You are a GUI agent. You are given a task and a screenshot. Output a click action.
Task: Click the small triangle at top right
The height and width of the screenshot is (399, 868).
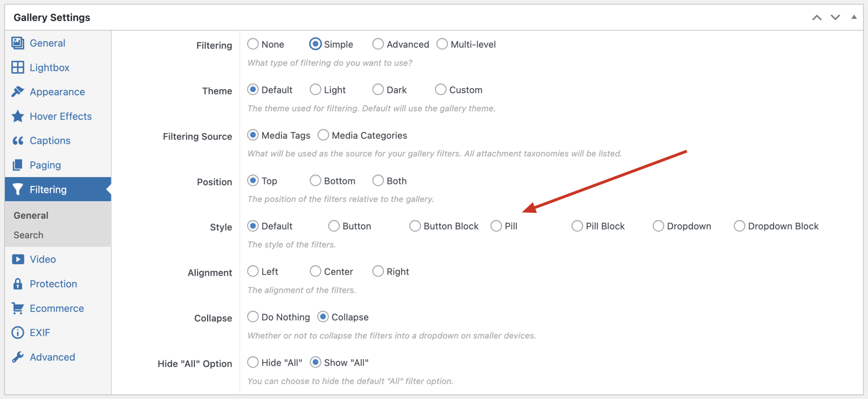tap(854, 17)
